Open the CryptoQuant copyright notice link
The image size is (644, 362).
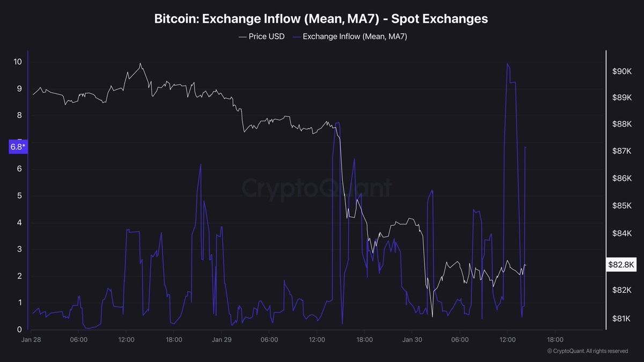coord(587,351)
